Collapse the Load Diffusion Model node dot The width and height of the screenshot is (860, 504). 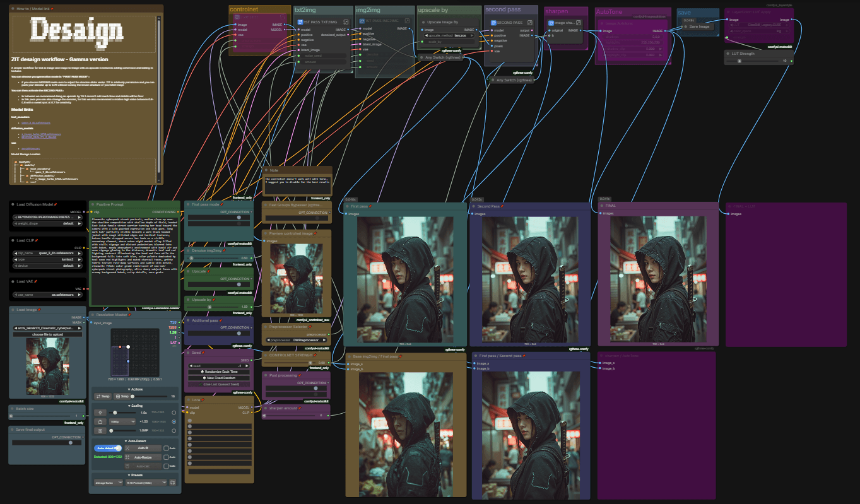[13, 204]
